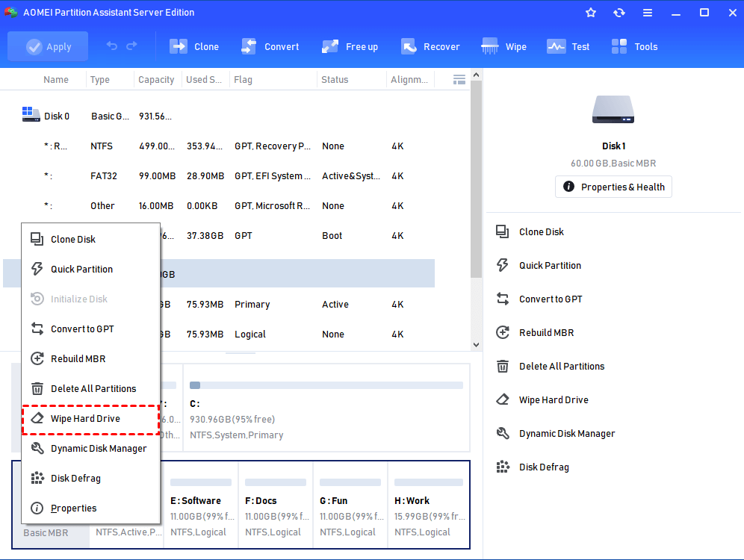Sort by the Status column header
Image resolution: width=744 pixels, height=560 pixels.
335,80
